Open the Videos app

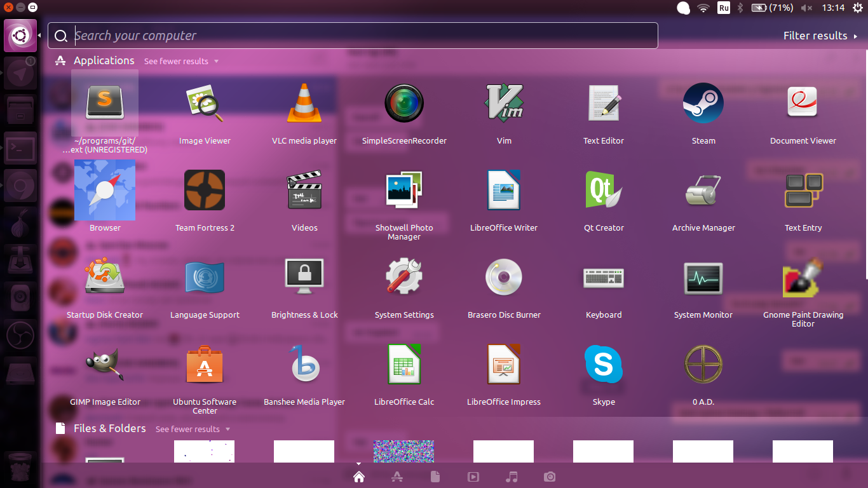(304, 189)
